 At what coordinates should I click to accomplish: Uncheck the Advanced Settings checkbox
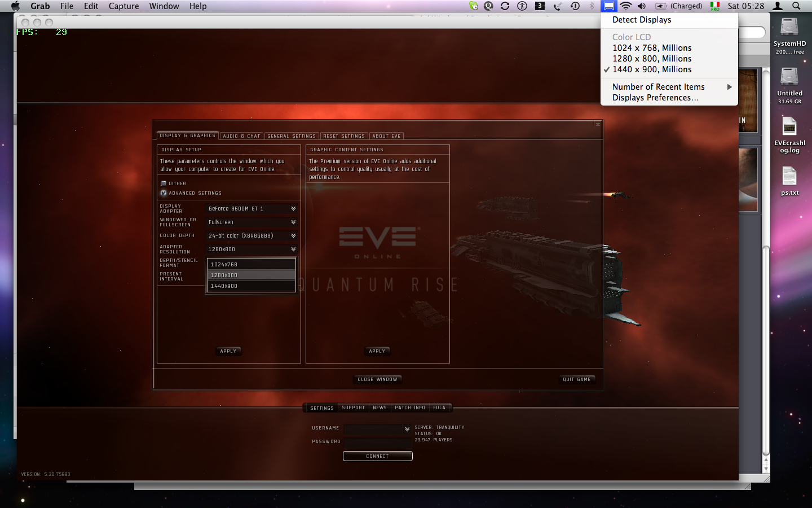click(x=164, y=193)
